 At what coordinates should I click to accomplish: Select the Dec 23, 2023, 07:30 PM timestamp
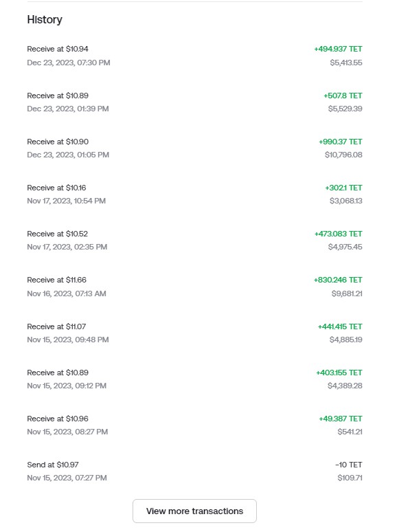[69, 63]
